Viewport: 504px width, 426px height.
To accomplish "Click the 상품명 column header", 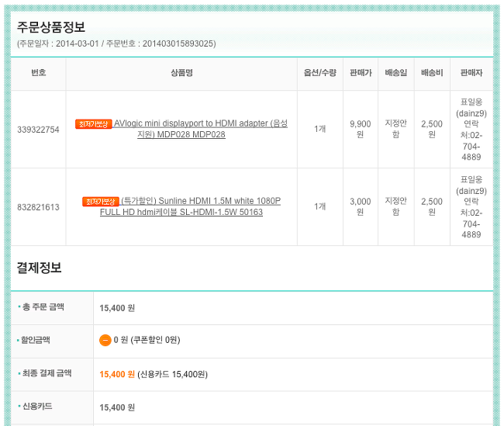I will coord(181,73).
